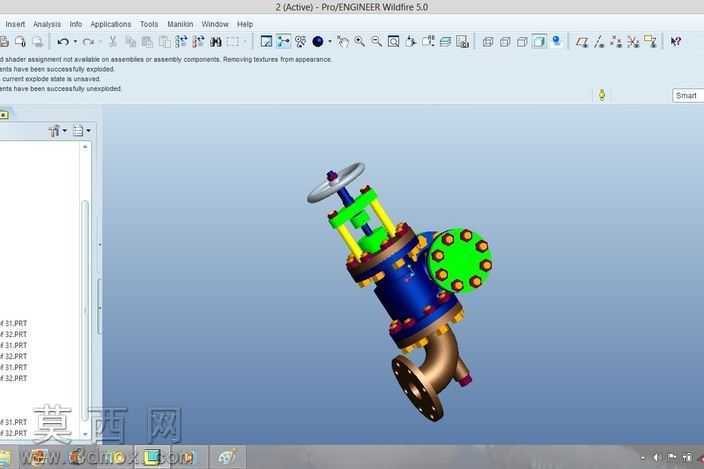Open the Undo history dropdown arrow
Image resolution: width=704 pixels, height=469 pixels.
click(x=75, y=42)
